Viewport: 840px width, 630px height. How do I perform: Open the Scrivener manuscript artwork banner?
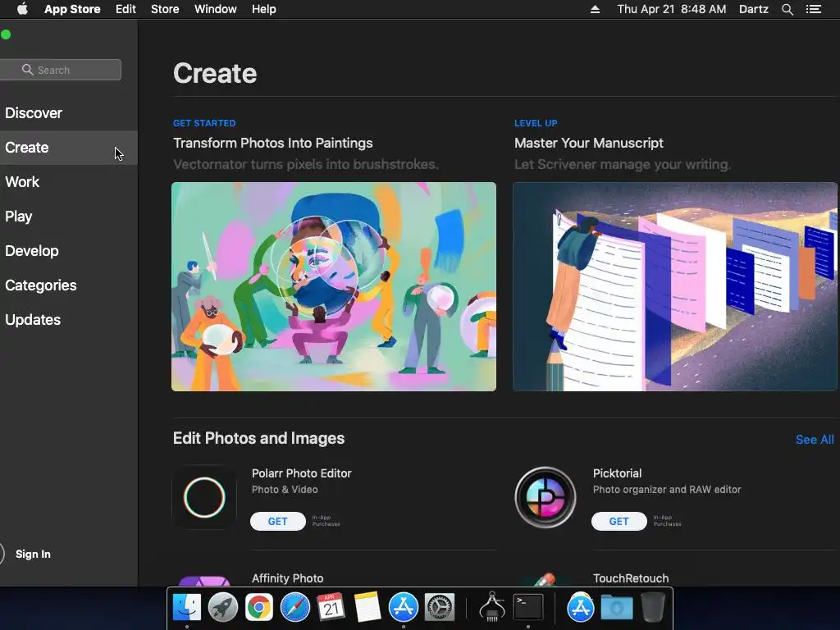[675, 286]
